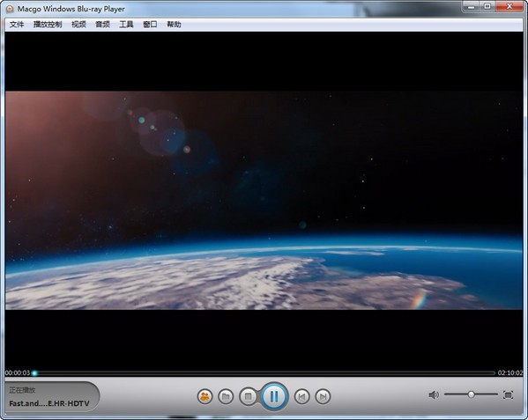This screenshot has height=420, width=528.
Task: Stop the video playback
Action: (248, 396)
